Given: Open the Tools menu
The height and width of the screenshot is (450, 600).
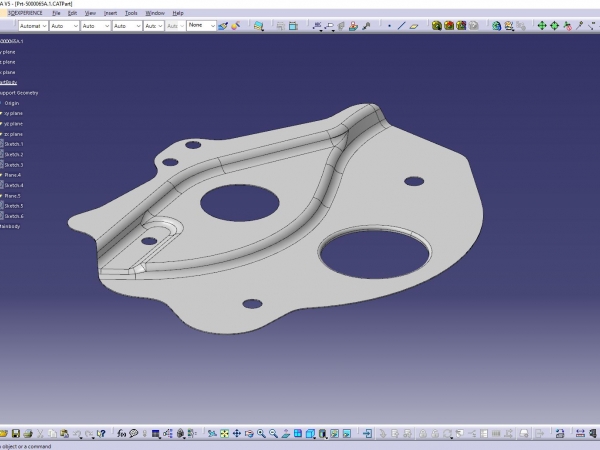Looking at the screenshot, I should point(131,13).
